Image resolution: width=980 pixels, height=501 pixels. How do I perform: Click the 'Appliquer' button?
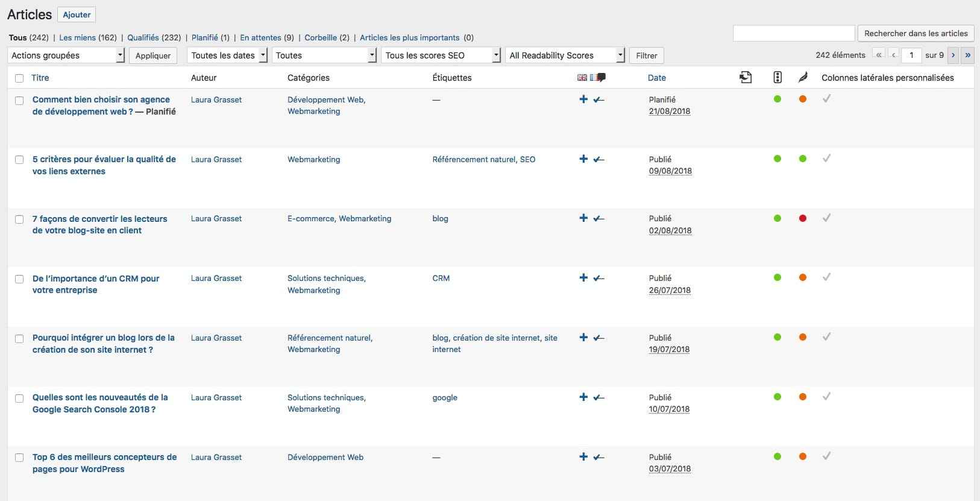pyautogui.click(x=153, y=55)
